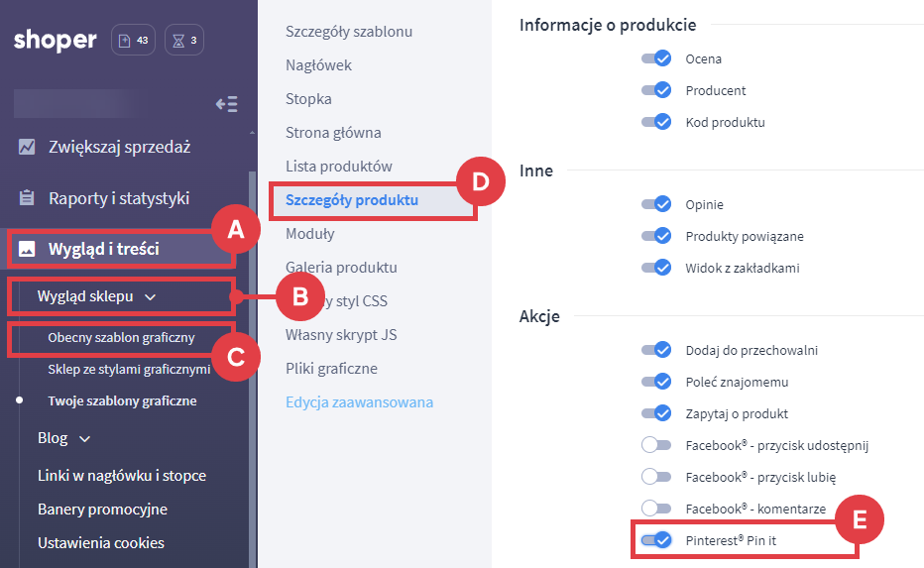The height and width of the screenshot is (568, 924).
Task: Open the Raporty i statystyki section
Action: [119, 198]
